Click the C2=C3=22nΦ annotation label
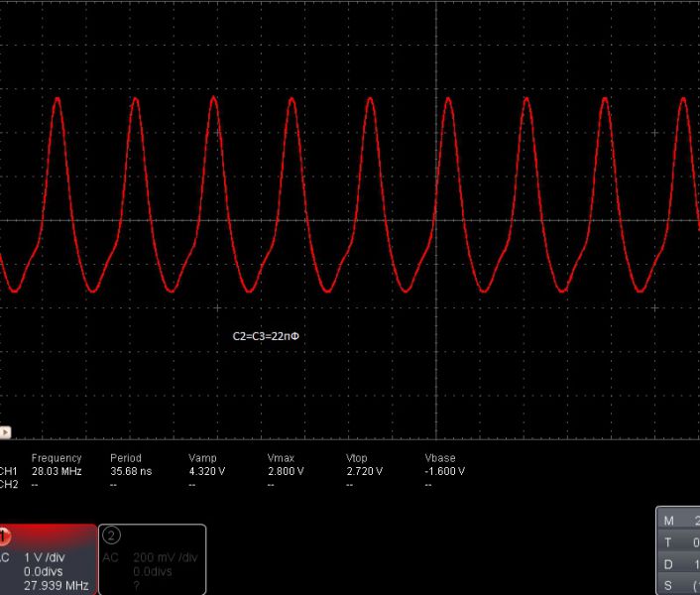 click(266, 337)
